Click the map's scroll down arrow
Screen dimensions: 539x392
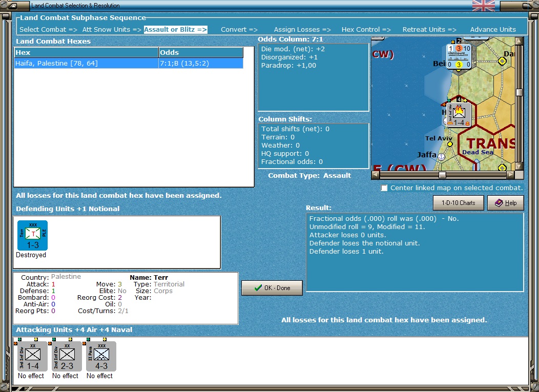[519, 167]
